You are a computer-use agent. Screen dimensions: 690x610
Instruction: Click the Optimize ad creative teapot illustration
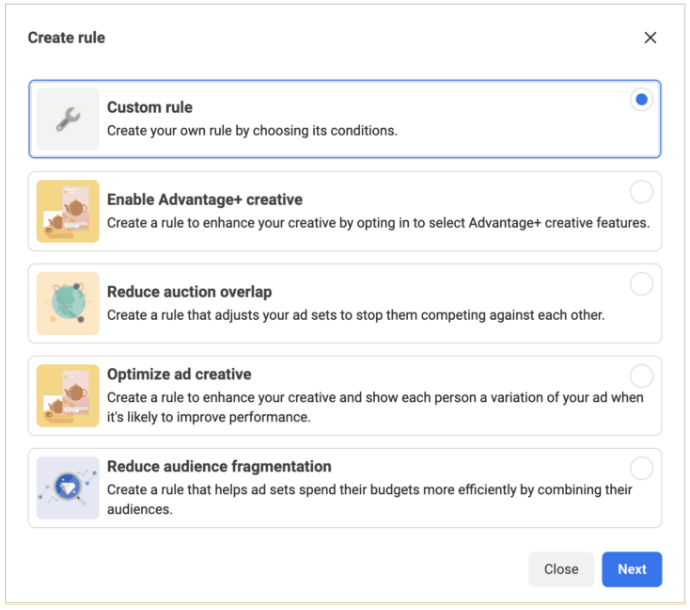[x=68, y=395]
